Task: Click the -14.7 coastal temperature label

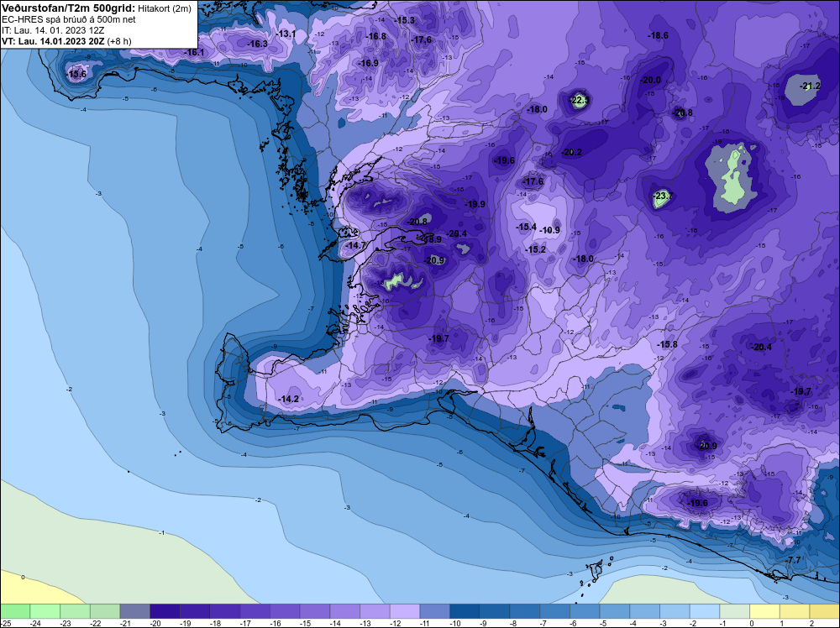Action: (355, 245)
